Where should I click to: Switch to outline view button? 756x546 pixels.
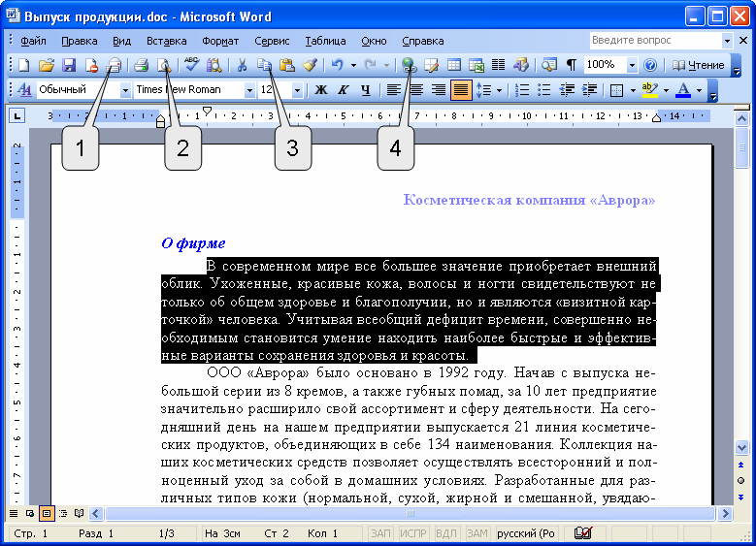click(63, 514)
